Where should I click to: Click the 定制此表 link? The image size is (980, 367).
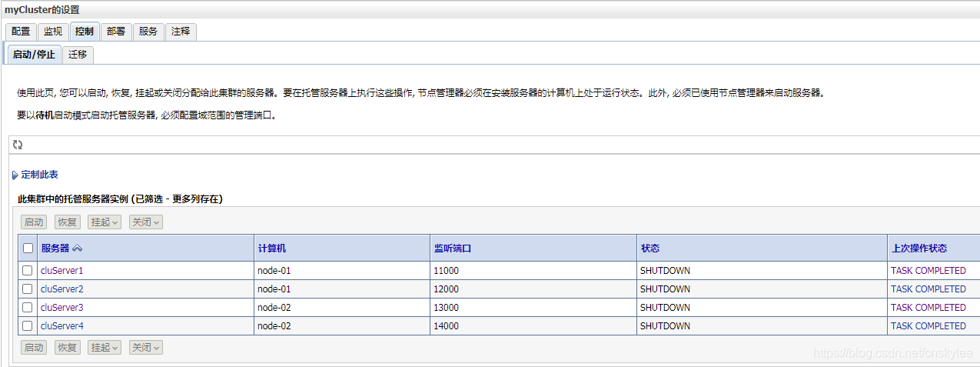(x=39, y=175)
